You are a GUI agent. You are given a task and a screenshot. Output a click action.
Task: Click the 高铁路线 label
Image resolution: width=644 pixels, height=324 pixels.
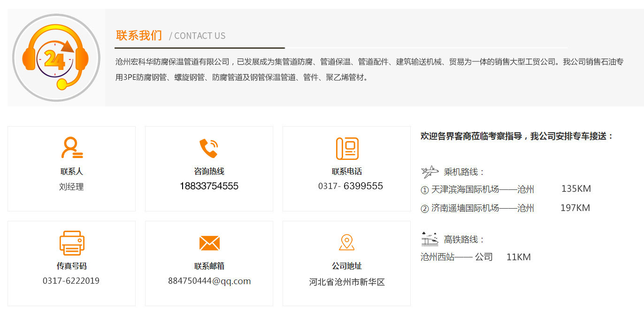pos(464,240)
